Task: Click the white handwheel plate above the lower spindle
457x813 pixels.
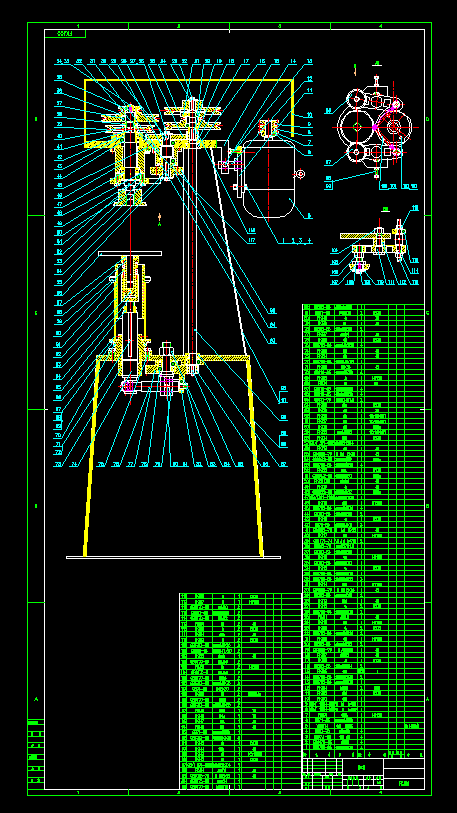Action: 130,254
